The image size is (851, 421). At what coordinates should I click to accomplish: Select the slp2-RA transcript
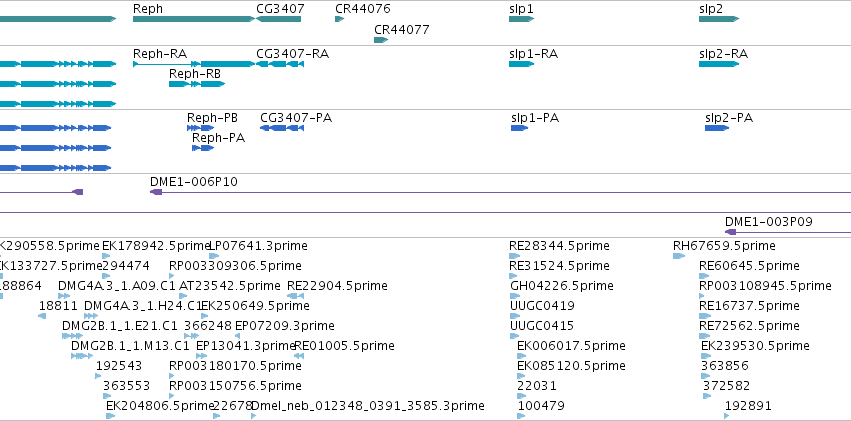coord(719,64)
